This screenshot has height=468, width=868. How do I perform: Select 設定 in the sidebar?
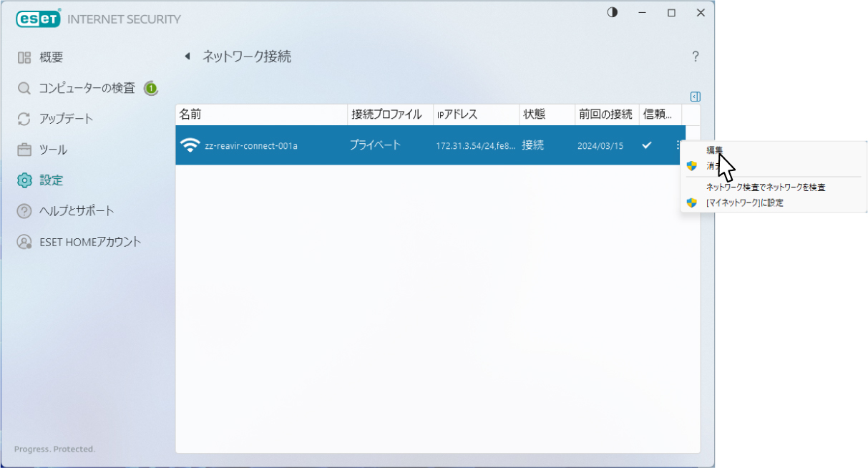(x=51, y=180)
